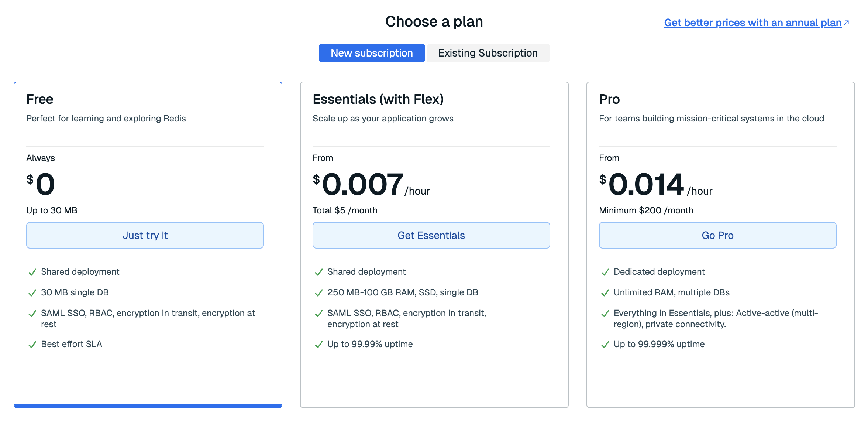Switch to the New subscription tab
The image size is (868, 421).
coord(372,53)
